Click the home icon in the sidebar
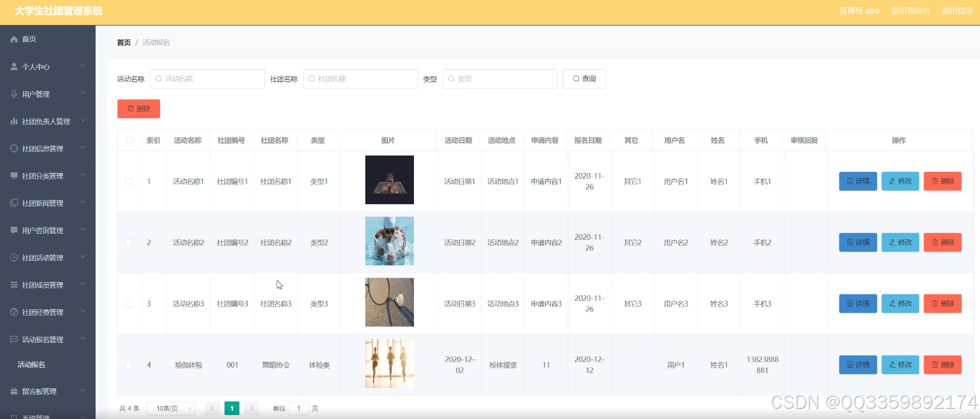Image resolution: width=980 pixels, height=419 pixels. pos(14,39)
